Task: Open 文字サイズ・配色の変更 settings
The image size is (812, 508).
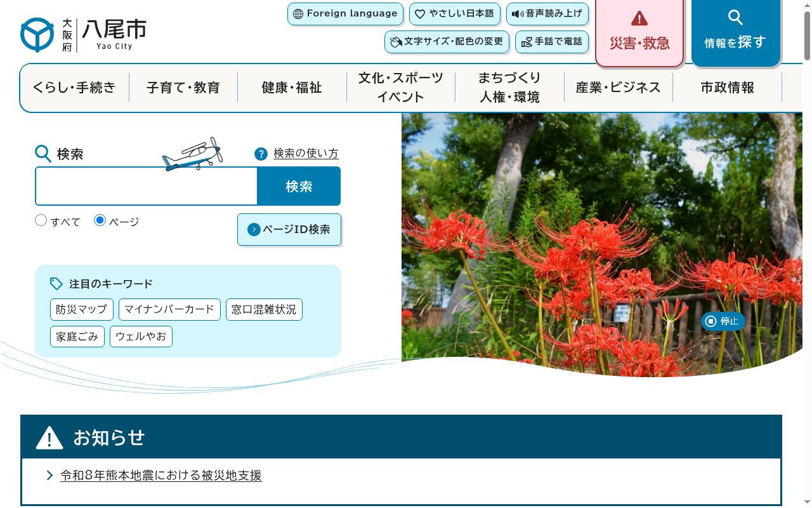Action: [x=447, y=42]
